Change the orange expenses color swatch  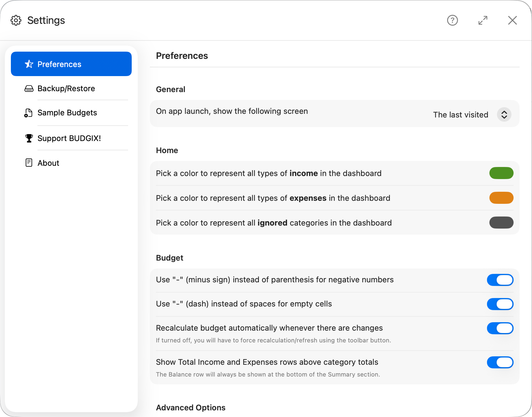501,198
